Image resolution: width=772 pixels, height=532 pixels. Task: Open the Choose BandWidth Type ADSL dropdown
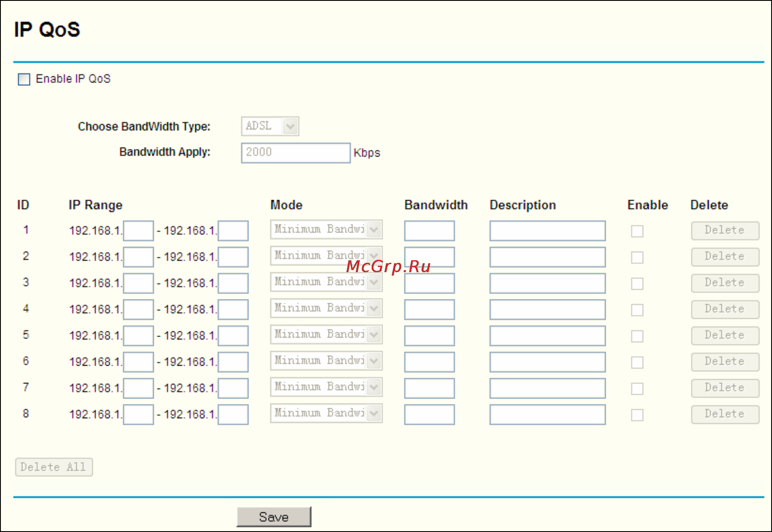click(x=270, y=126)
